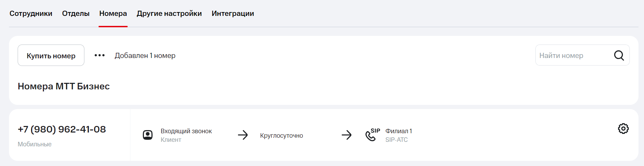This screenshot has width=644, height=166.
Task: Click the three-dots more options icon
Action: point(100,55)
